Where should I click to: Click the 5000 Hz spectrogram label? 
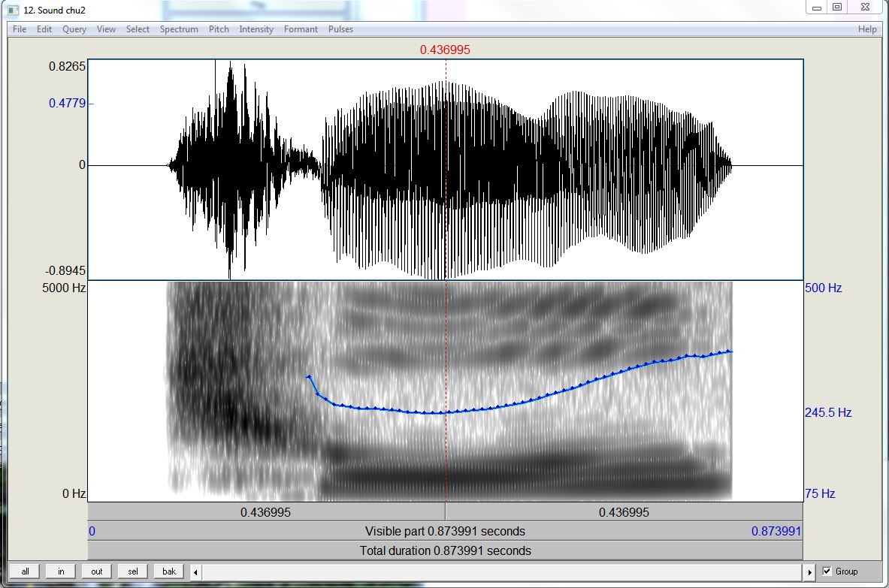pos(63,288)
